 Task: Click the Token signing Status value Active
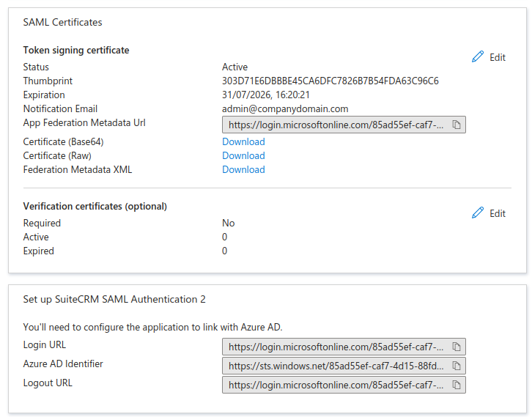click(x=234, y=67)
